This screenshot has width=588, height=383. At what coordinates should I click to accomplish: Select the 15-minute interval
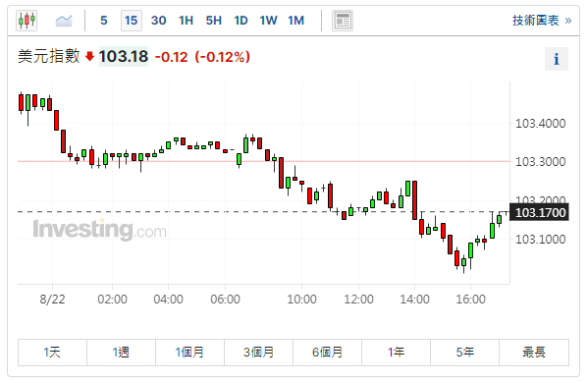132,21
